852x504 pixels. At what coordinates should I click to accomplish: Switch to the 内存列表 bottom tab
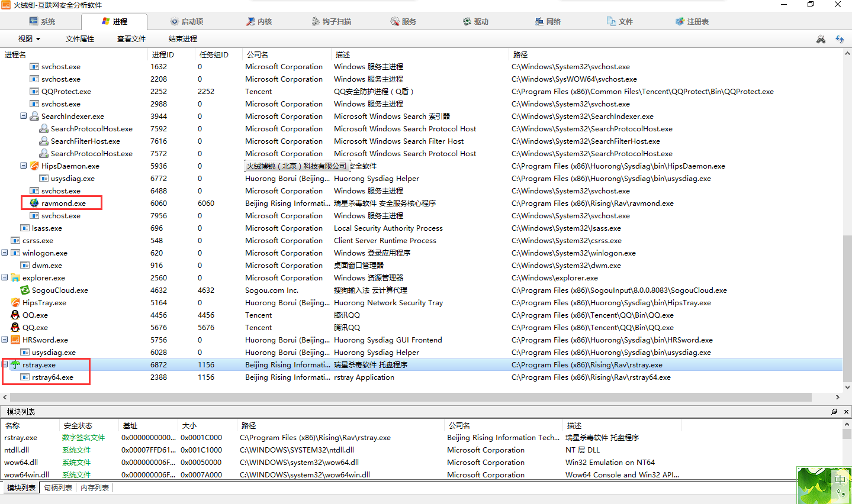tap(95, 488)
